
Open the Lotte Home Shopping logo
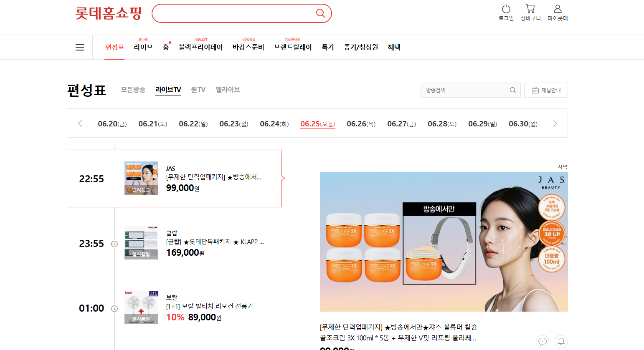click(x=109, y=13)
